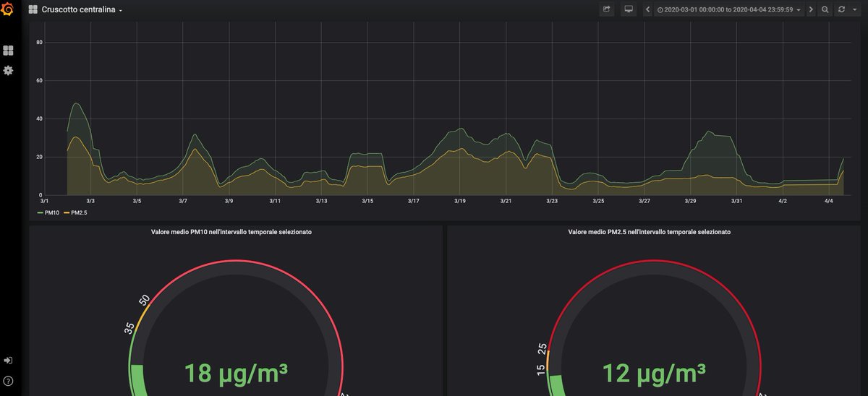868x396 pixels.
Task: Open the Help question mark icon
Action: [8, 381]
